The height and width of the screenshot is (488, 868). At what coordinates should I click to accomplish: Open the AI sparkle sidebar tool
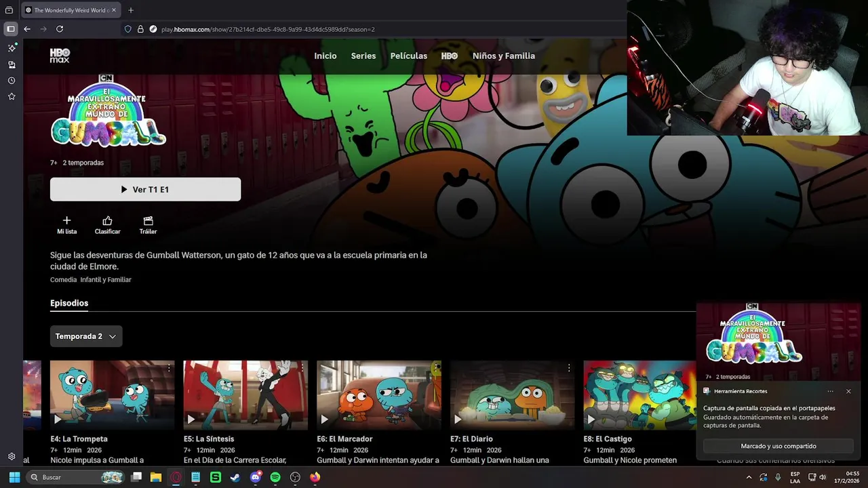(12, 48)
